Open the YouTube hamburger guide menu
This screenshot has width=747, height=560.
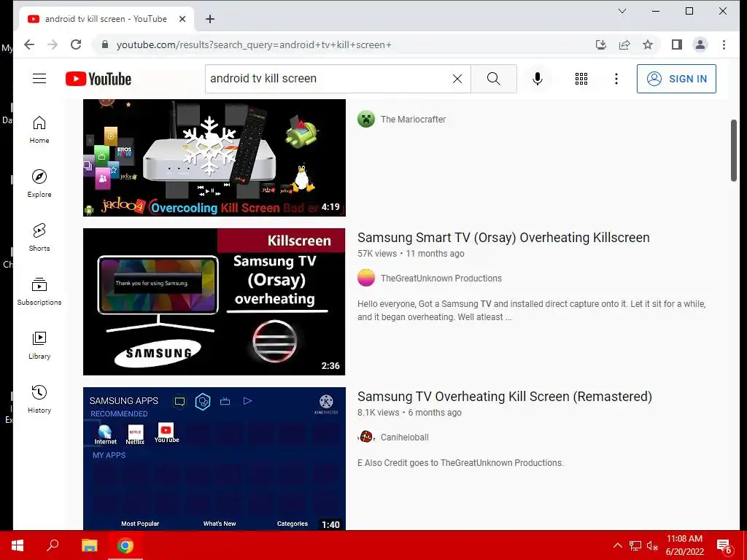point(39,79)
